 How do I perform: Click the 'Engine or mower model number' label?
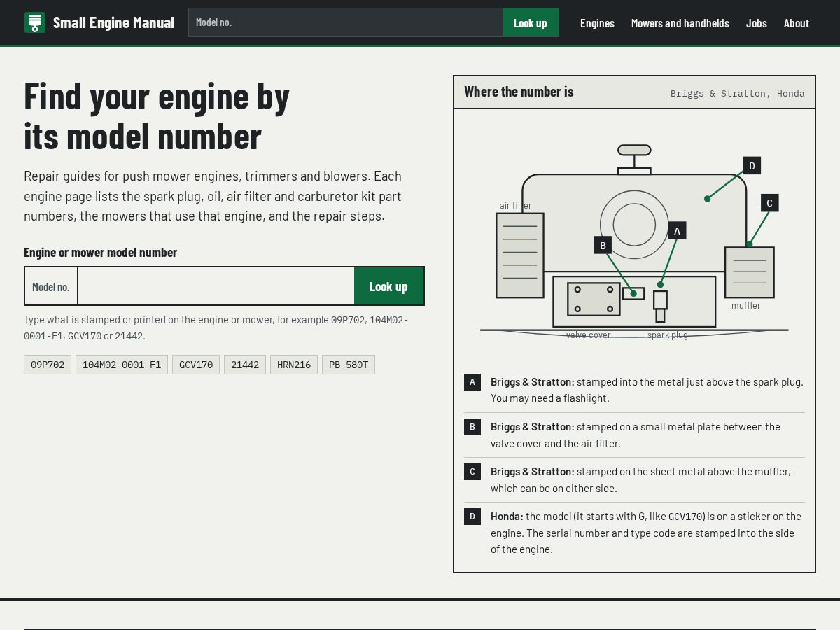(x=100, y=252)
